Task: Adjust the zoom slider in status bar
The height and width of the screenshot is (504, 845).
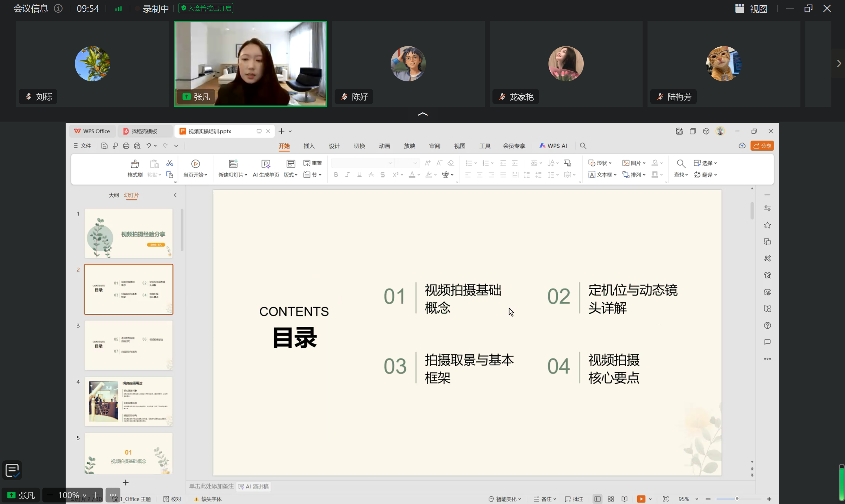Action: click(x=737, y=498)
